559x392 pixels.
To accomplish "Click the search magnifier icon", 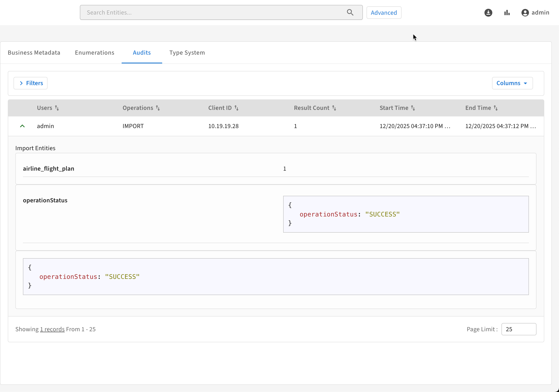I will 350,12.
